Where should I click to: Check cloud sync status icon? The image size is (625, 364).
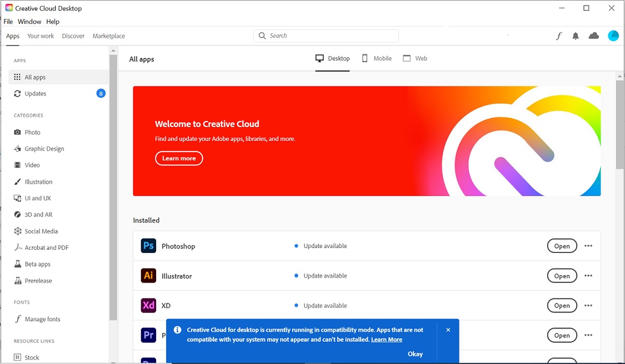click(593, 36)
